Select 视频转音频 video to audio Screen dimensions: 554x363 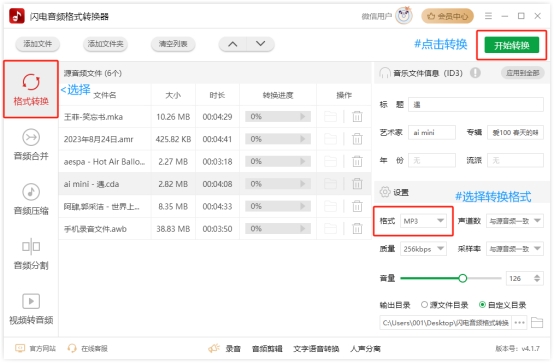pos(31,309)
